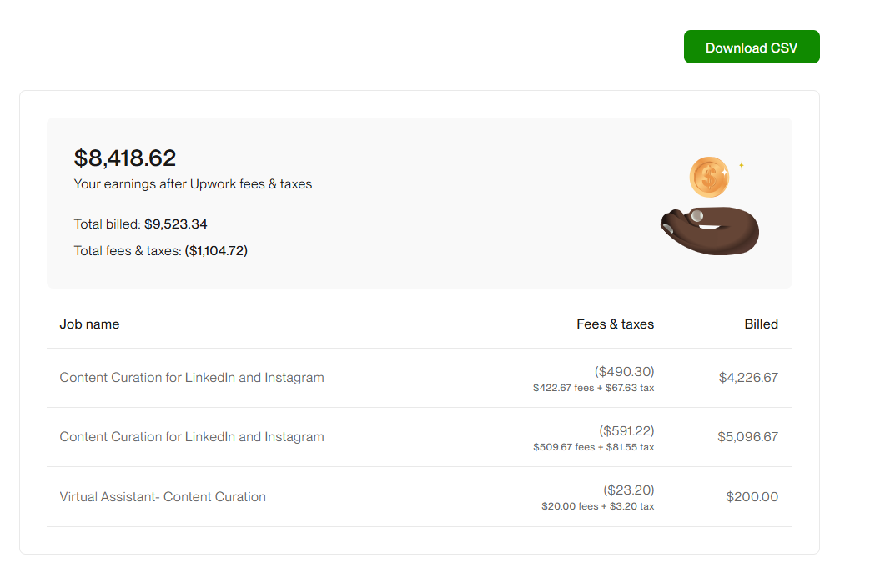Click the Billed column header
The image size is (885, 588).
pos(761,324)
